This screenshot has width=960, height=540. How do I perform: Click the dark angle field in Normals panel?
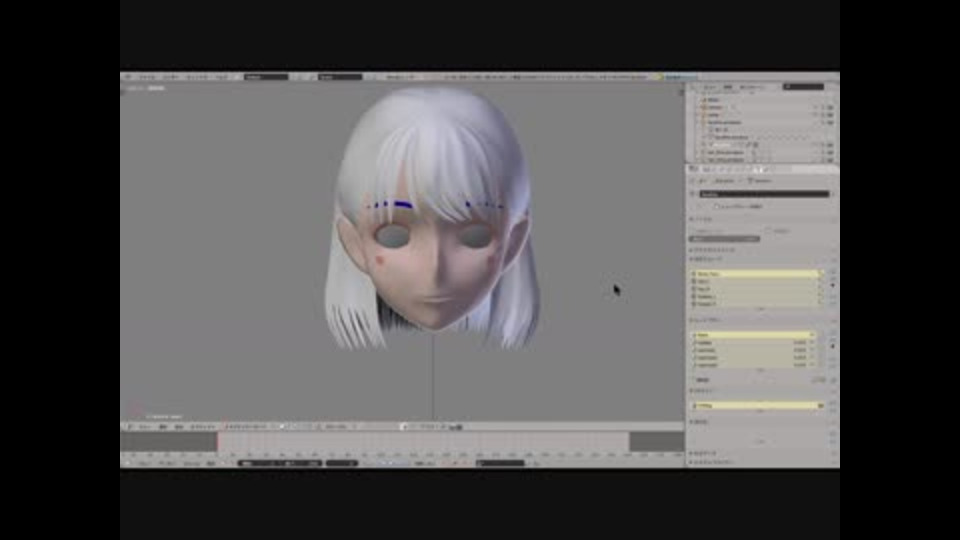[725, 239]
